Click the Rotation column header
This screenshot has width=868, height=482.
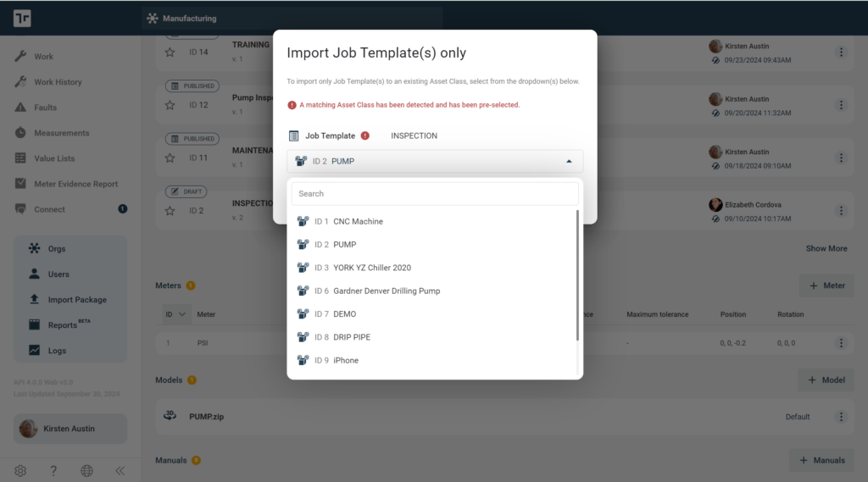pos(790,314)
